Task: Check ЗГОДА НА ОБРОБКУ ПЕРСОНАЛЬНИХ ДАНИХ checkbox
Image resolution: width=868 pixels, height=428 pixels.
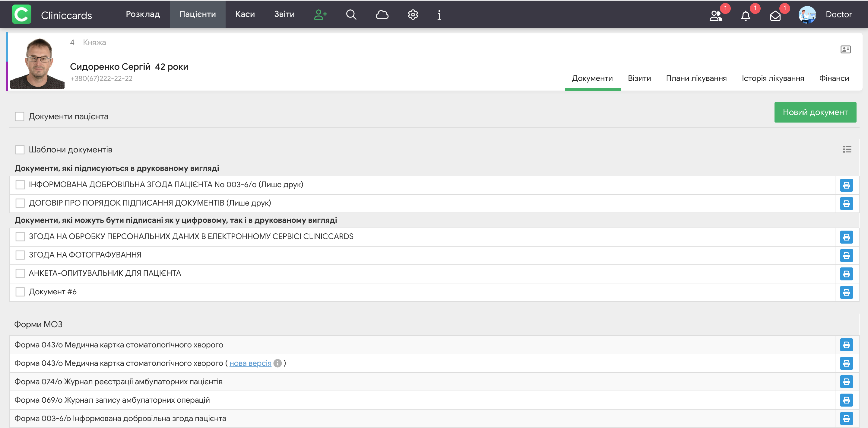Action: coord(20,236)
